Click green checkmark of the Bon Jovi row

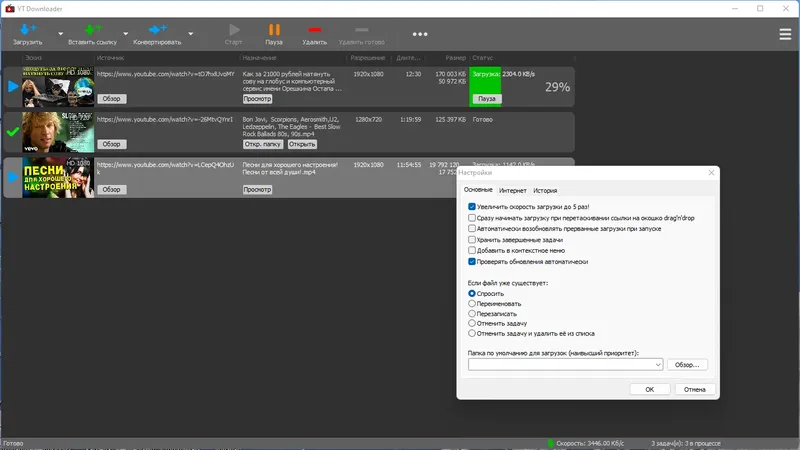click(13, 132)
